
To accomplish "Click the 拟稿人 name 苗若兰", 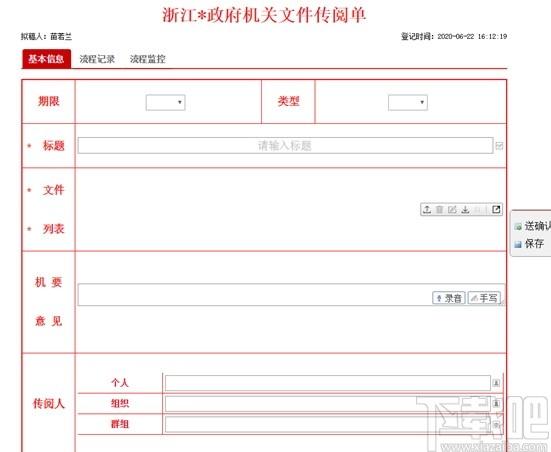I will tap(61, 36).
